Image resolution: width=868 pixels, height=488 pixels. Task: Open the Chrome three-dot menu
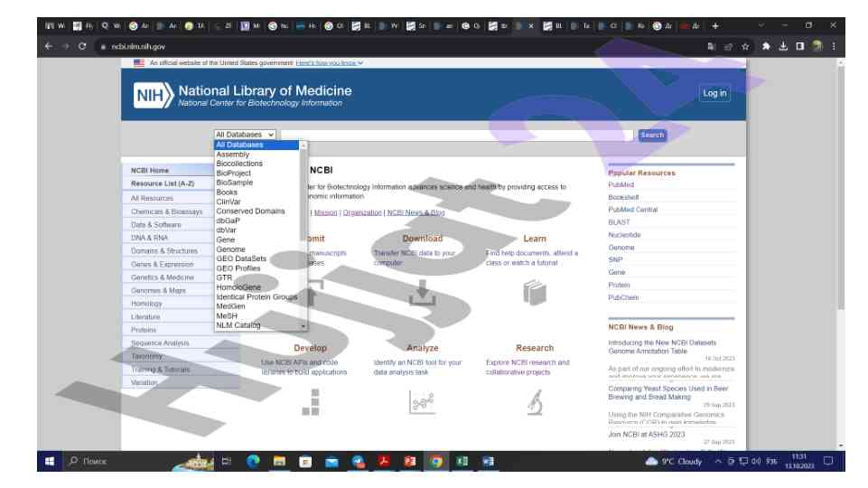(x=833, y=46)
